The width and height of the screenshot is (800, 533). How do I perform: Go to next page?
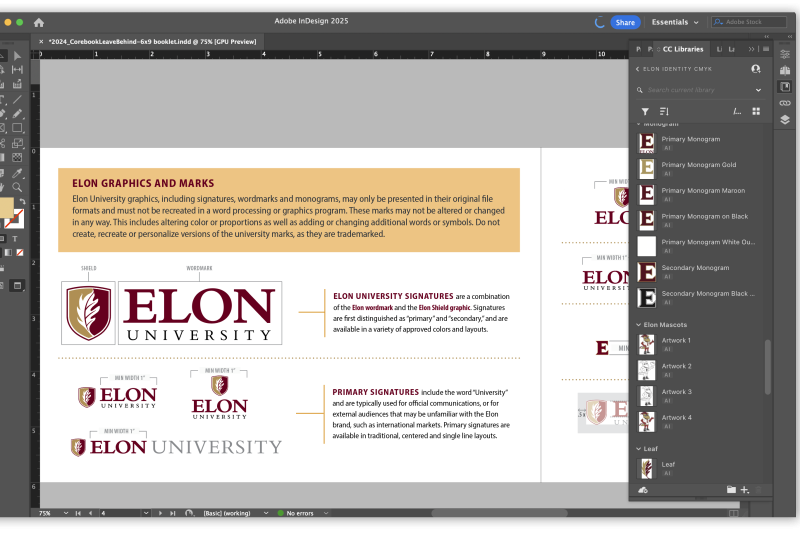[160, 513]
